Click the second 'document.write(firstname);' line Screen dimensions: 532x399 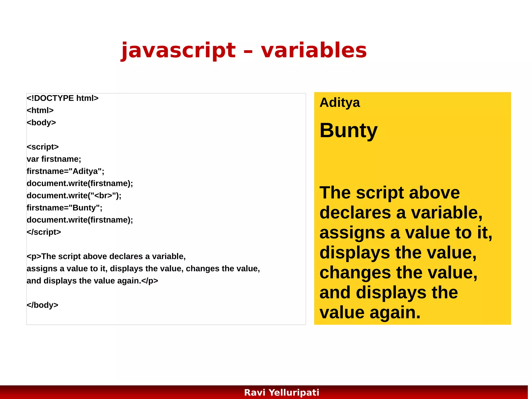click(80, 220)
